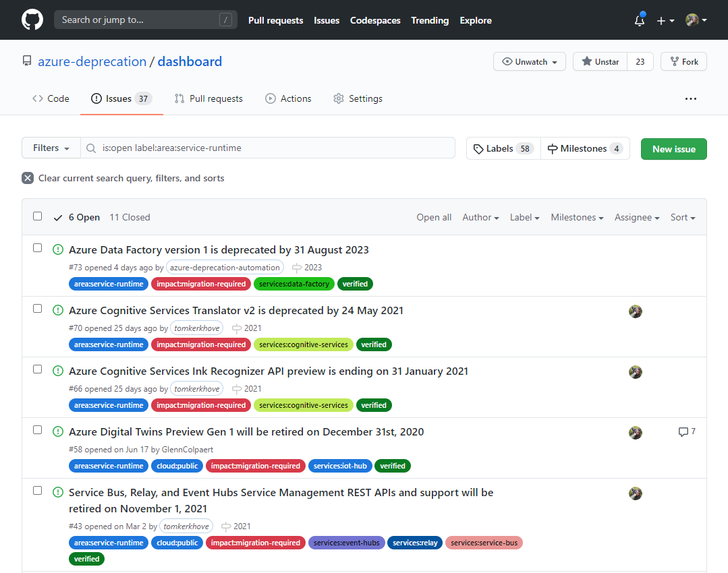Click assignee avatar on Digital Twins issue
728x573 pixels.
point(635,433)
